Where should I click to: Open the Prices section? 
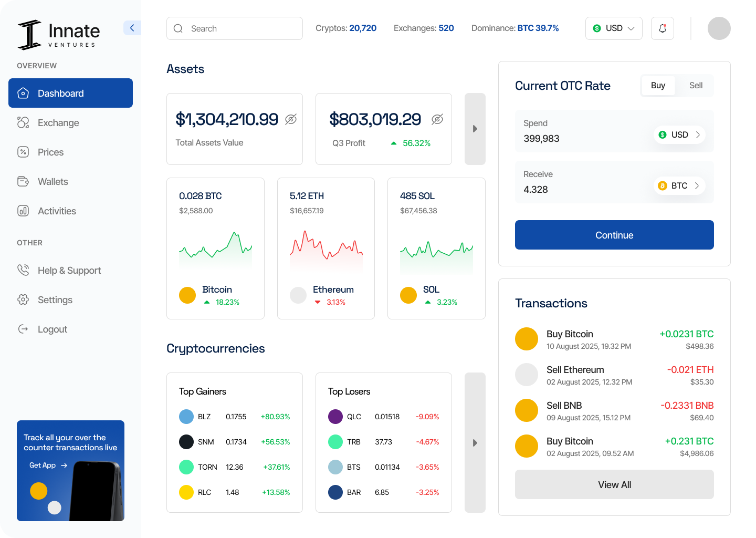(50, 152)
